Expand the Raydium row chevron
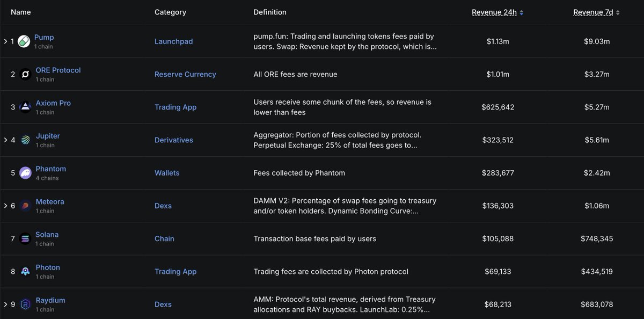Viewport: 644px width, 319px height. click(5, 305)
